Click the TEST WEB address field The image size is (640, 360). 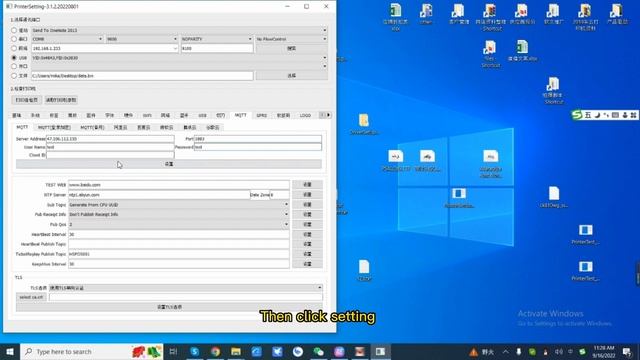pyautogui.click(x=179, y=185)
